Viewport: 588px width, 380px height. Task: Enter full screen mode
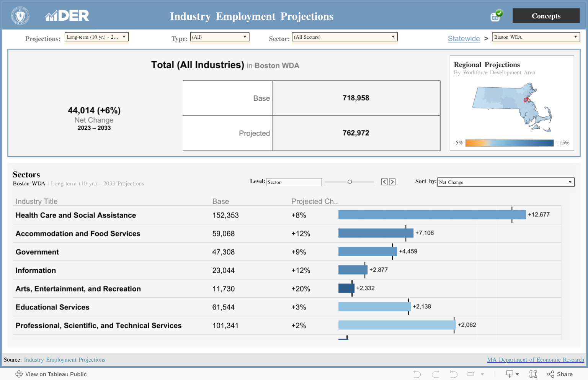[x=533, y=374]
